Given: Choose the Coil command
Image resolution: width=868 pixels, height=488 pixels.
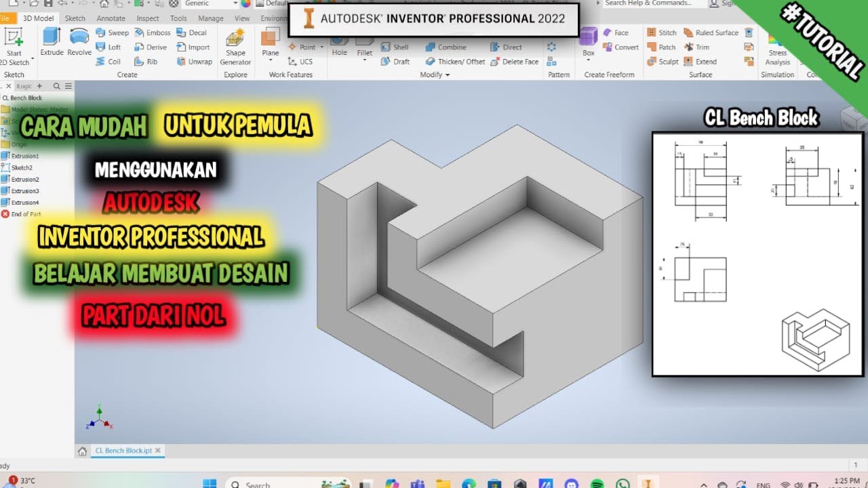Looking at the screenshot, I should [x=108, y=62].
